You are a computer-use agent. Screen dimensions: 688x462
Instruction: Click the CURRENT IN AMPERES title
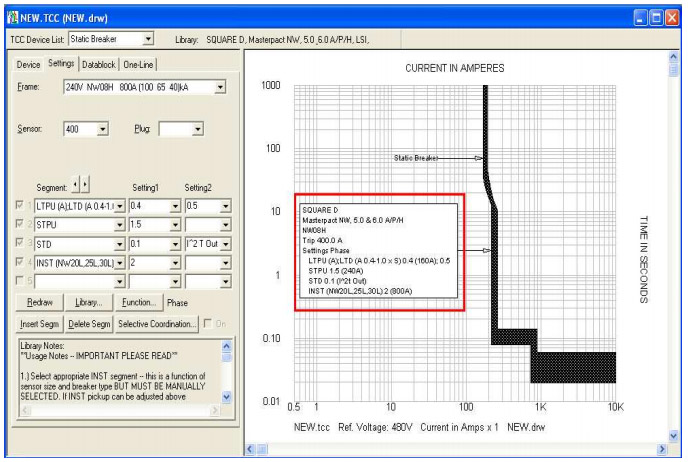(455, 68)
